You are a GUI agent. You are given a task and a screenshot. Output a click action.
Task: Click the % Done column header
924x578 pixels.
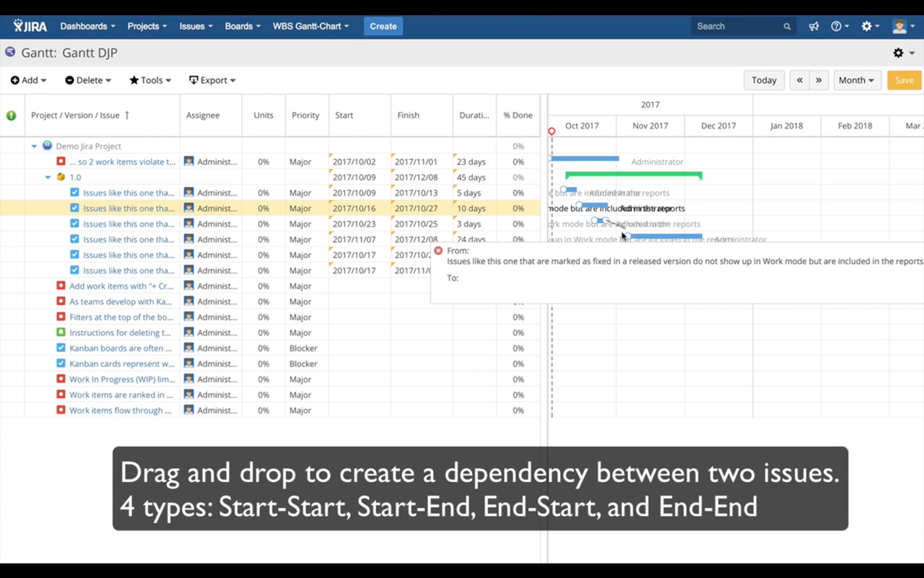[x=518, y=116]
